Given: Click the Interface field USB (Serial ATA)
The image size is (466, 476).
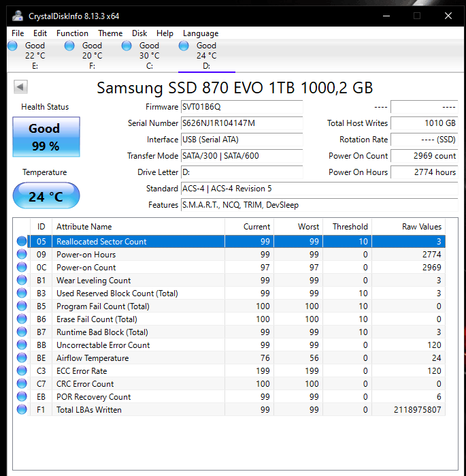Looking at the screenshot, I should (x=242, y=140).
